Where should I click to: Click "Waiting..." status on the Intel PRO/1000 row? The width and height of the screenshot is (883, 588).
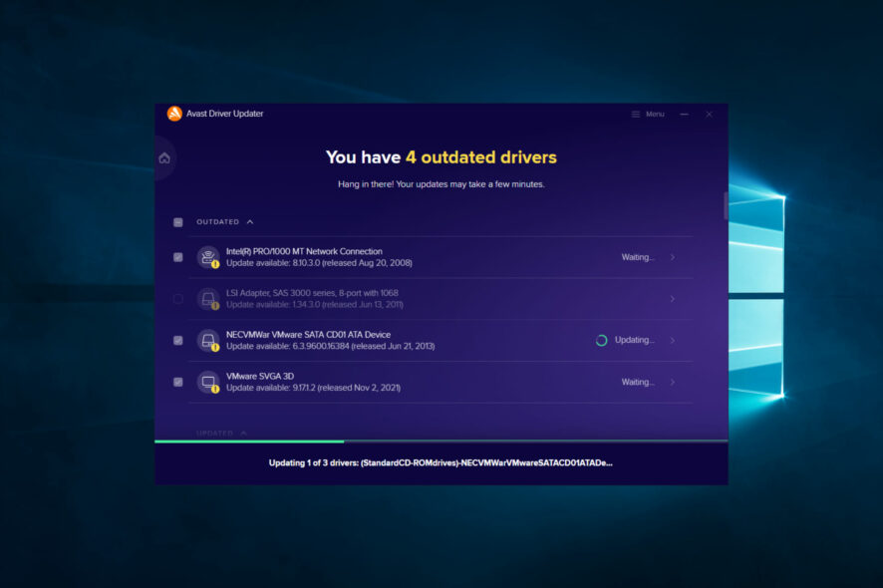638,257
